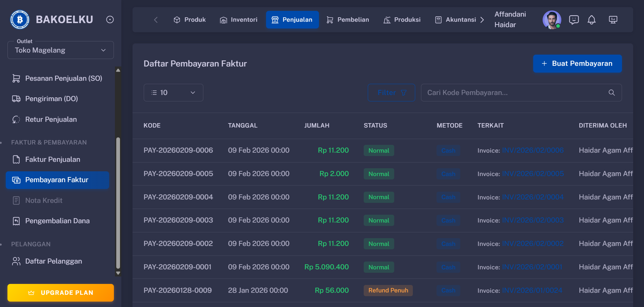Screen dimensions: 644x307
Task: Click the Buat Pembayaran button
Action: point(577,63)
